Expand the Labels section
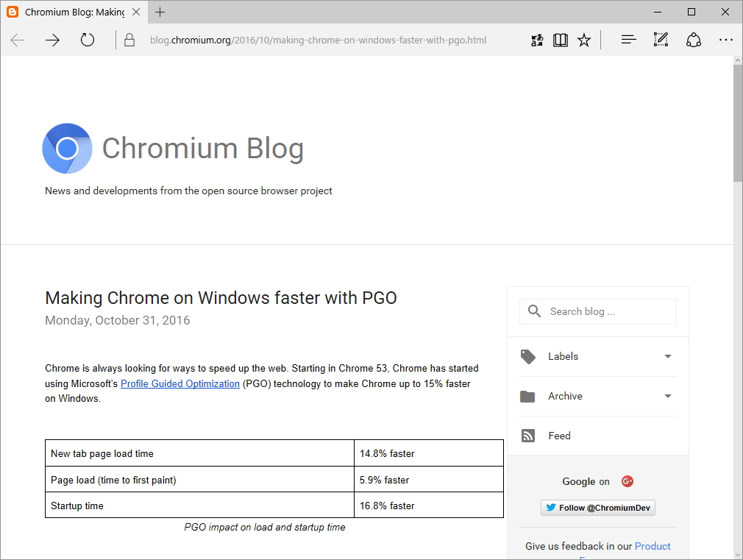This screenshot has height=560, width=743. point(668,356)
